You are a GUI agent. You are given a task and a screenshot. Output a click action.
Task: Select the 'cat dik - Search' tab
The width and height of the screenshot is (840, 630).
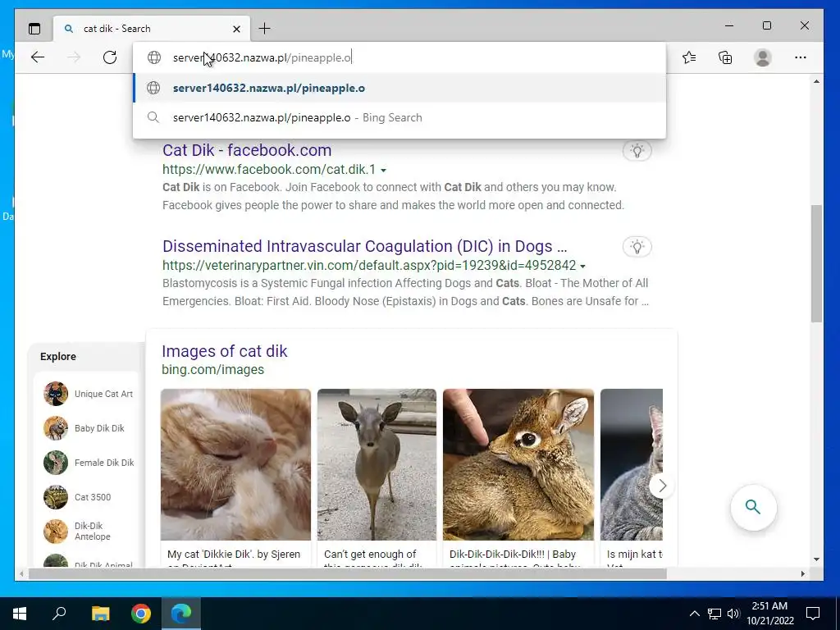(152, 29)
